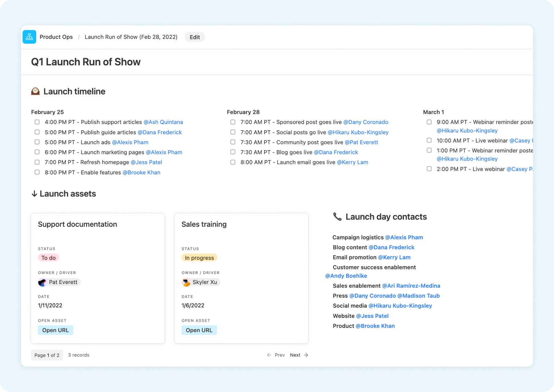This screenshot has height=392, width=554.
Task: Click @Alexis Pham under Campaign logistics
Action: click(x=404, y=237)
